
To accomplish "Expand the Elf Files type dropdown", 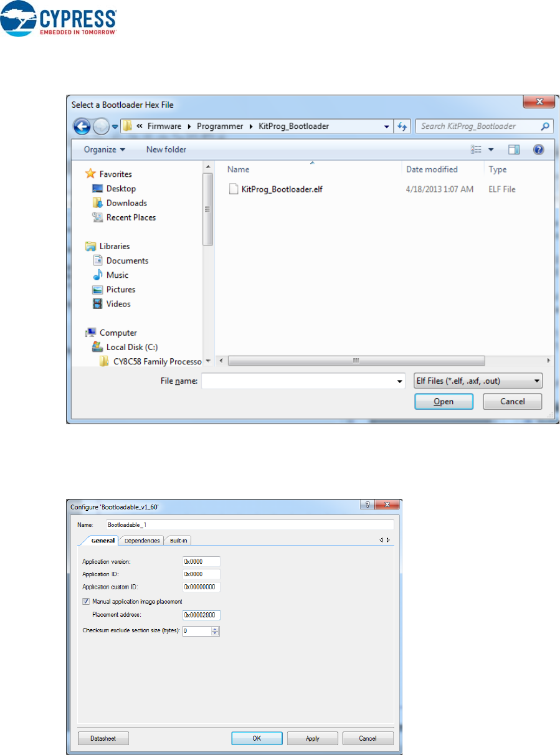I will [x=477, y=381].
